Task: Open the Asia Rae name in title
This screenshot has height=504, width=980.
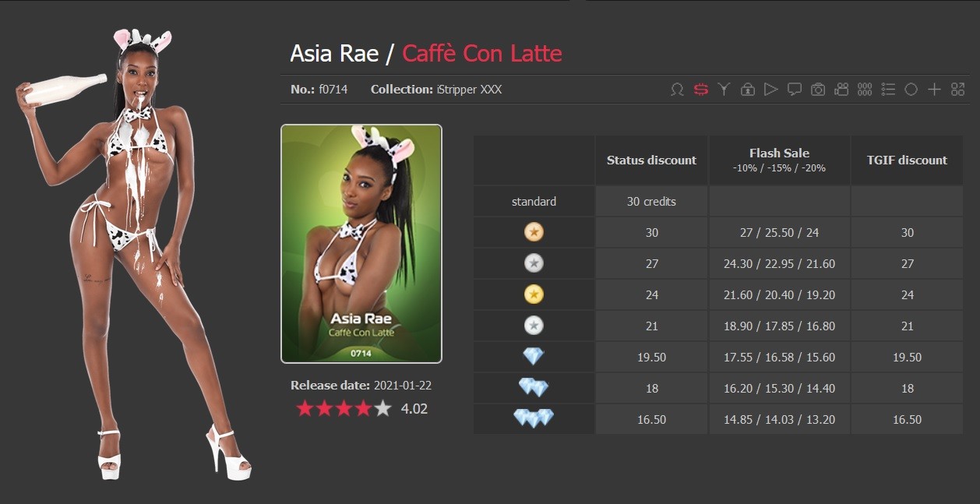Action: (334, 54)
